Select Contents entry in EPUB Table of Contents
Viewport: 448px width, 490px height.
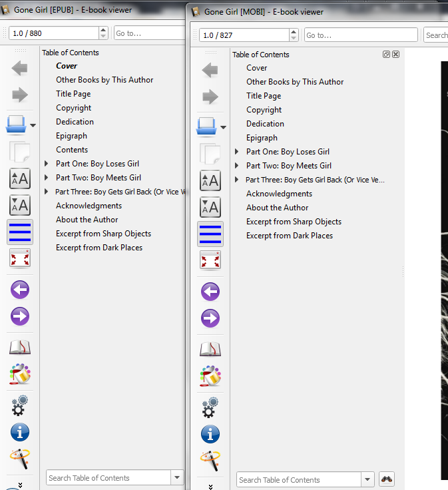tap(72, 150)
